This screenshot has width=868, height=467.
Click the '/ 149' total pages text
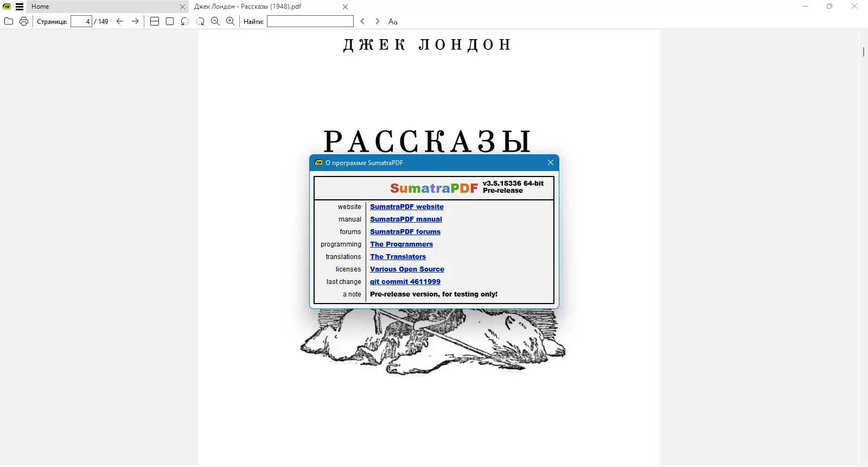click(x=101, y=22)
